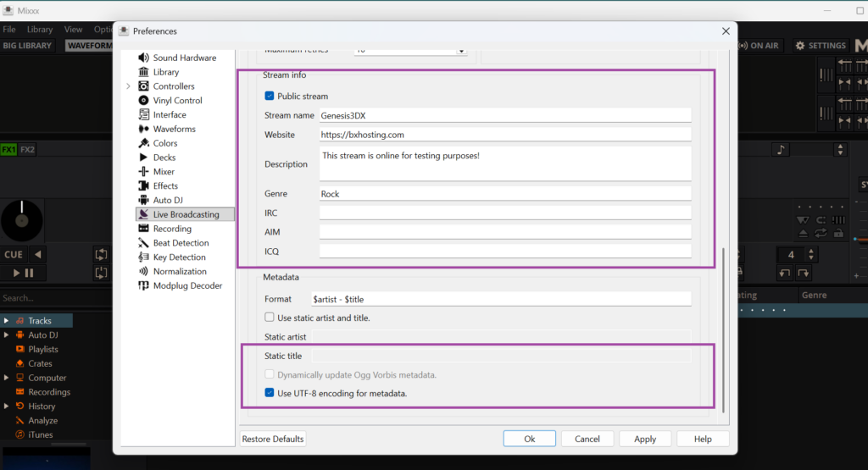Open the Waveforms preferences page
The height and width of the screenshot is (470, 868).
tap(174, 130)
